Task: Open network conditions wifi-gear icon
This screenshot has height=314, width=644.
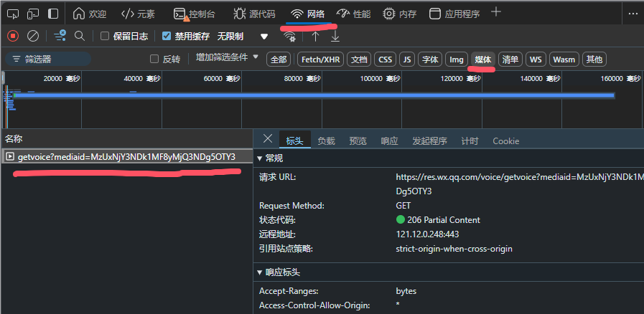Action: 289,36
